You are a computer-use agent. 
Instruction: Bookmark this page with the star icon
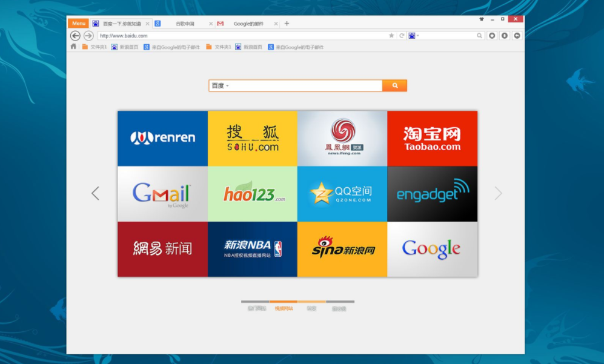pyautogui.click(x=391, y=36)
